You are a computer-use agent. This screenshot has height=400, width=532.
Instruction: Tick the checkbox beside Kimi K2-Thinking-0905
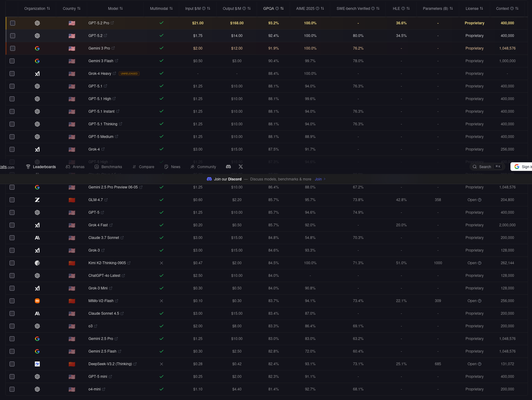[12, 263]
